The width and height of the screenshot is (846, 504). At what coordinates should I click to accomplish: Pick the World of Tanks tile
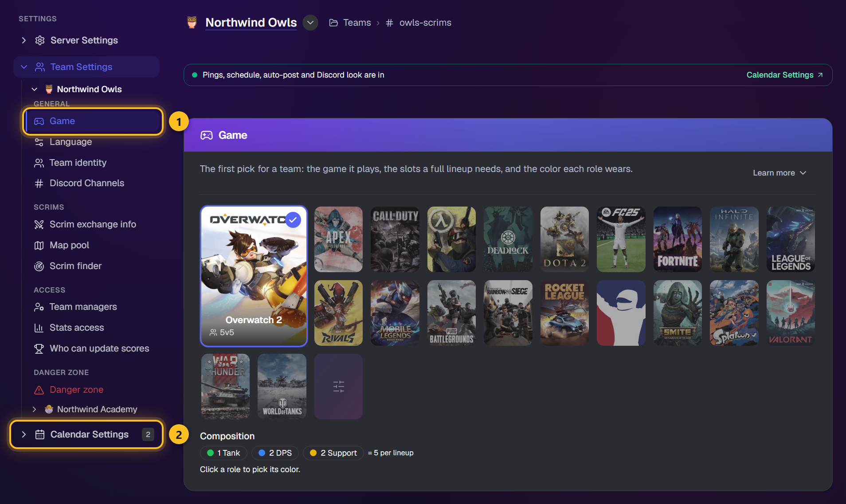(x=282, y=387)
